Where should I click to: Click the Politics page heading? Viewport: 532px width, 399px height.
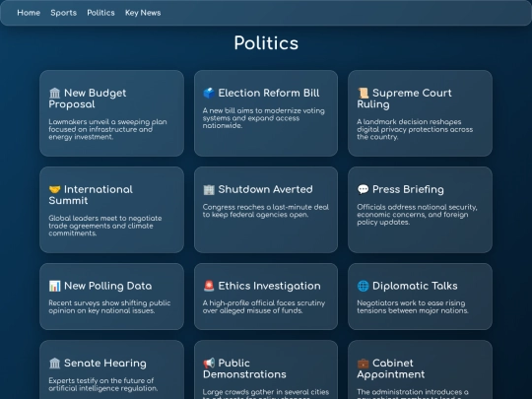[266, 43]
